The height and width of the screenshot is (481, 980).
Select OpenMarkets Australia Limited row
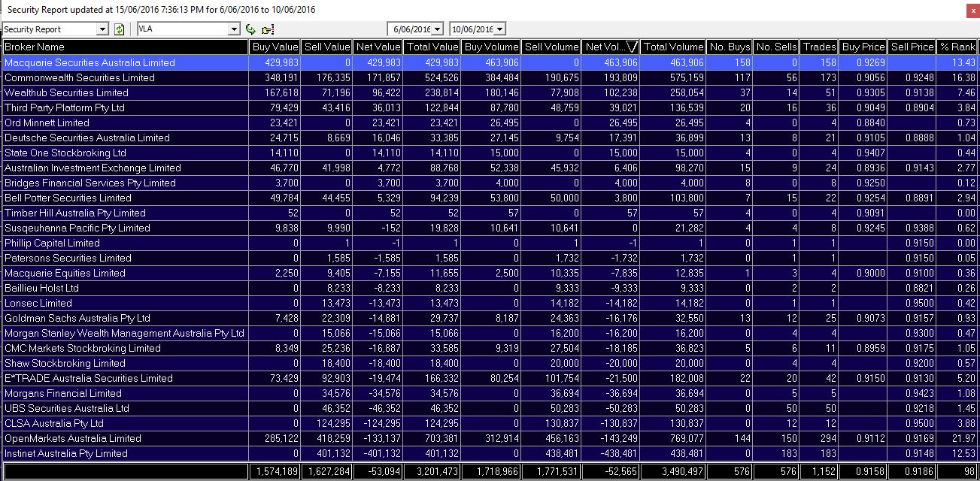coord(490,438)
